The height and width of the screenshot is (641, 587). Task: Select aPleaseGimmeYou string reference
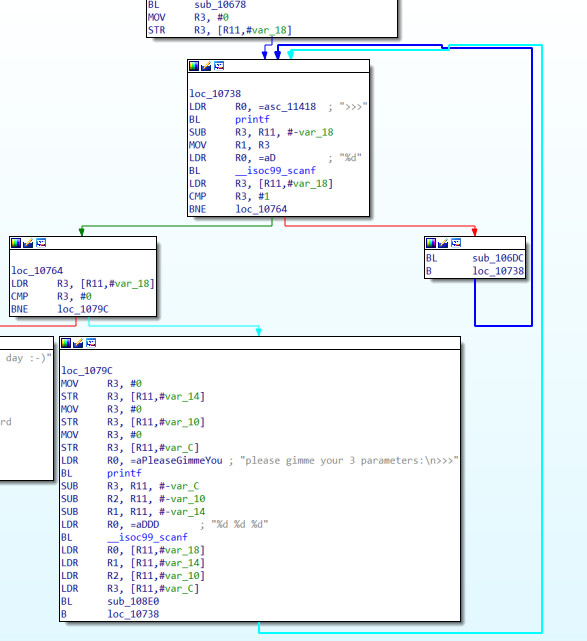[177, 460]
